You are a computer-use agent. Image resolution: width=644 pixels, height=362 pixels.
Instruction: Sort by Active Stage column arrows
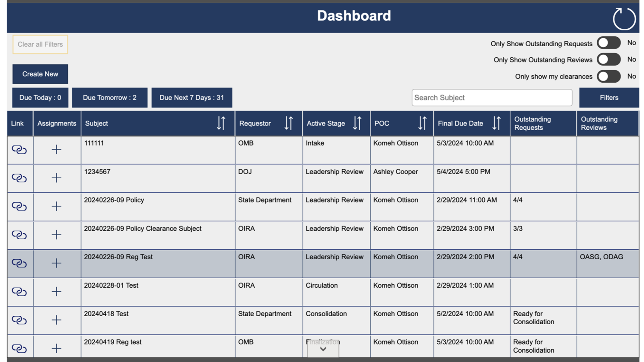357,123
